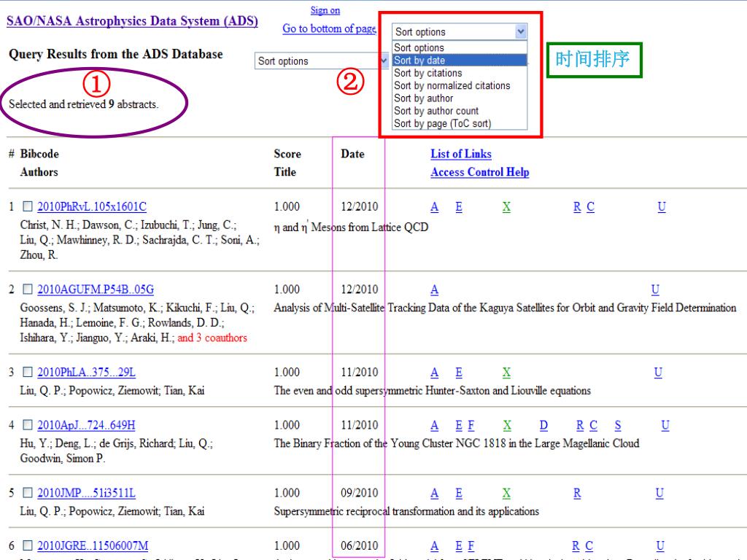This screenshot has width=747, height=560.
Task: Open the Sort options dropdown beside Query Results heading
Action: 322,61
